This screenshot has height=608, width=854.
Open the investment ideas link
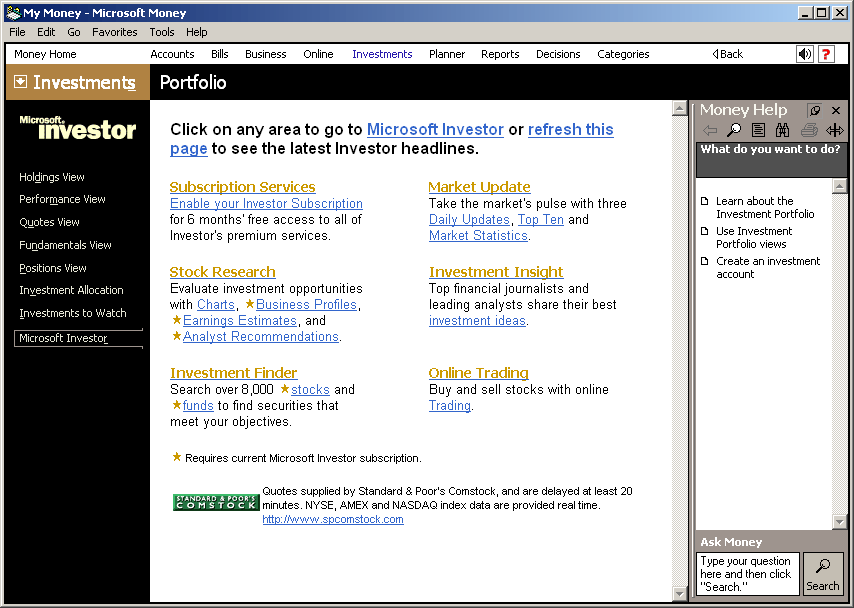pyautogui.click(x=477, y=321)
